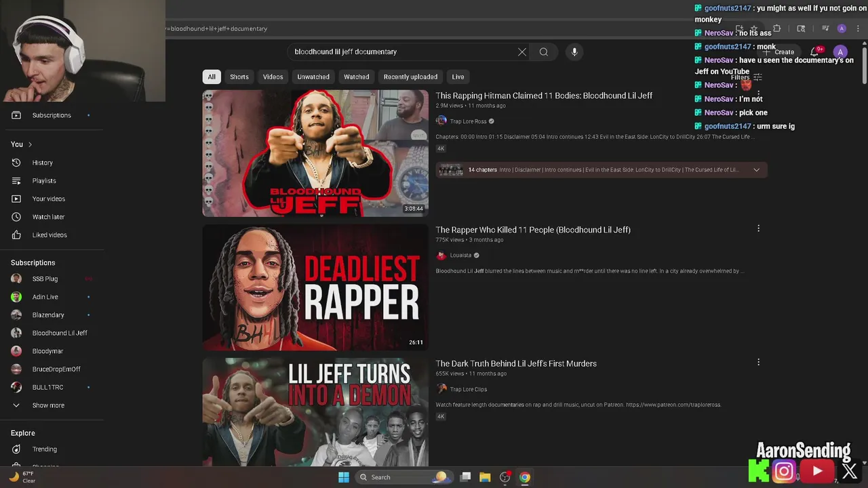This screenshot has height=488, width=868.
Task: Click the '655K views' text of the third result
Action: (450, 374)
